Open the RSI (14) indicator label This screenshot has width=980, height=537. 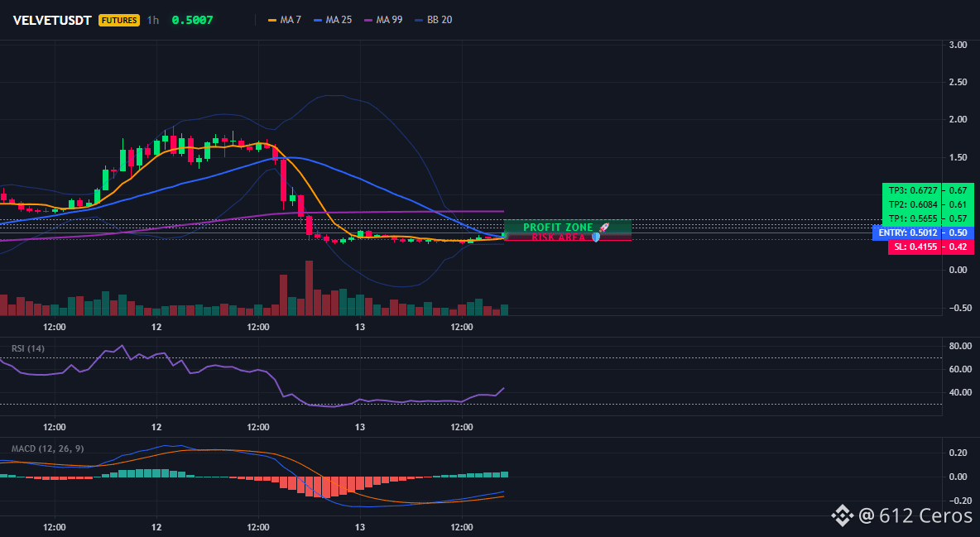tap(28, 348)
